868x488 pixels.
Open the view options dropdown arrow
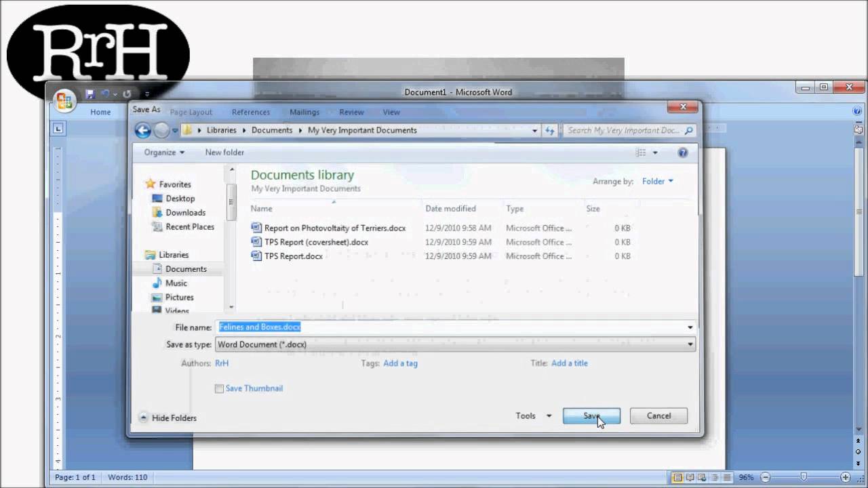point(655,152)
